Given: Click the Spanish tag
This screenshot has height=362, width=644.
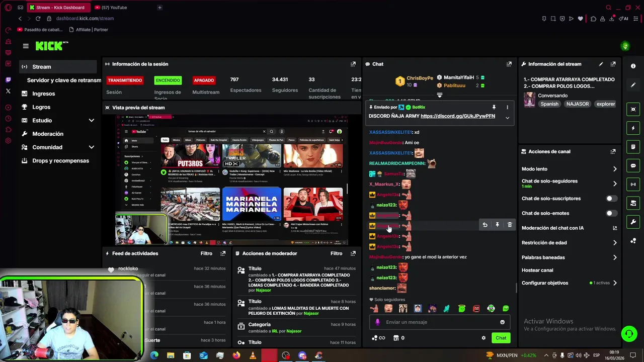Looking at the screenshot, I should (x=549, y=104).
